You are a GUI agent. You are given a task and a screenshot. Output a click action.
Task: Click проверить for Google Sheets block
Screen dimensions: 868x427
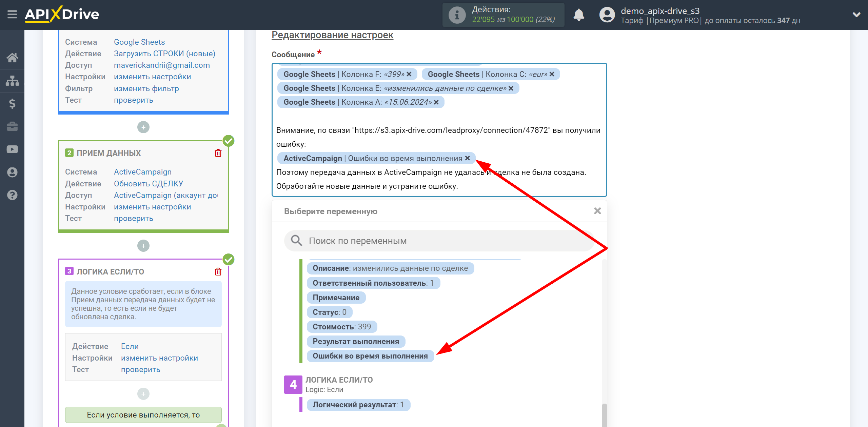(x=133, y=100)
